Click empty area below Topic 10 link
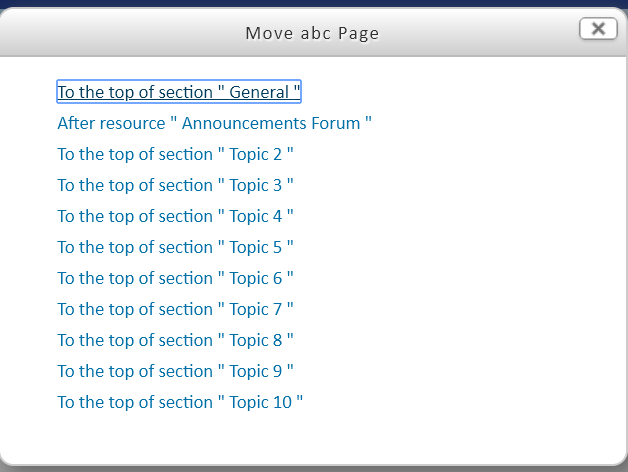Viewport: 628px width, 472px height. 312,439
